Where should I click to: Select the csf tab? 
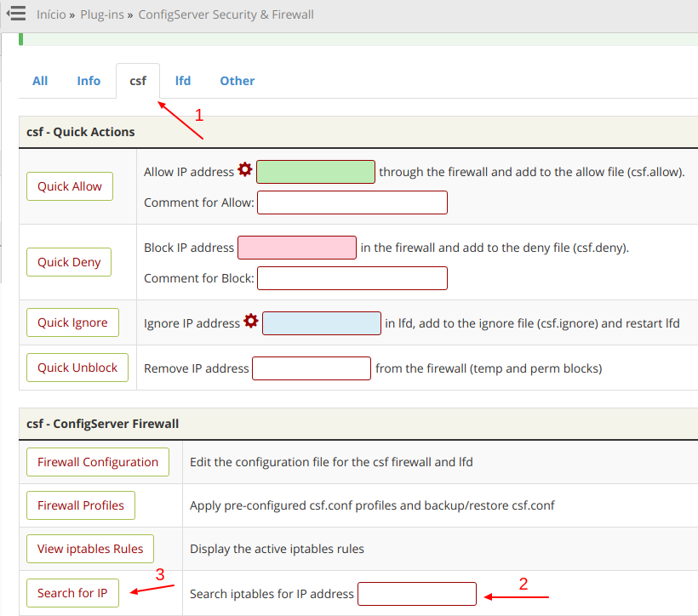point(138,81)
